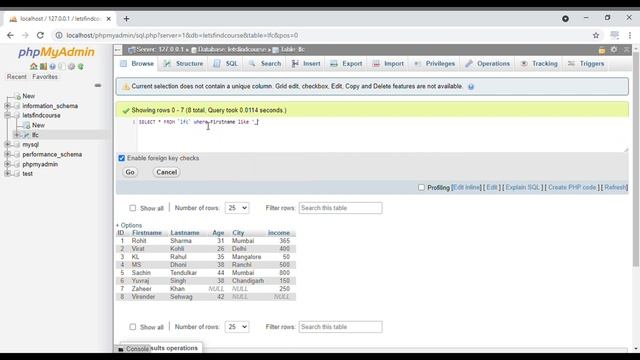This screenshot has width=640, height=360.
Task: Select the Favorites navigation tab
Action: (x=45, y=77)
